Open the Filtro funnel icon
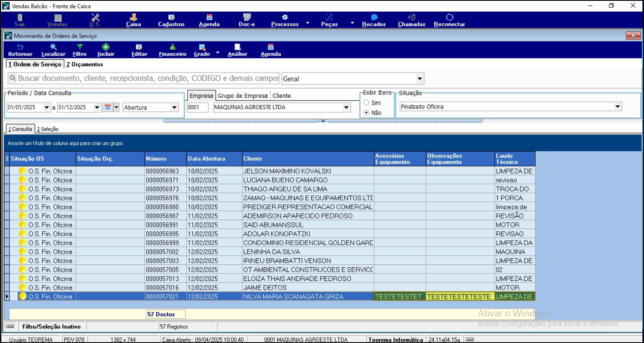Image resolution: width=644 pixels, height=343 pixels. pos(80,47)
